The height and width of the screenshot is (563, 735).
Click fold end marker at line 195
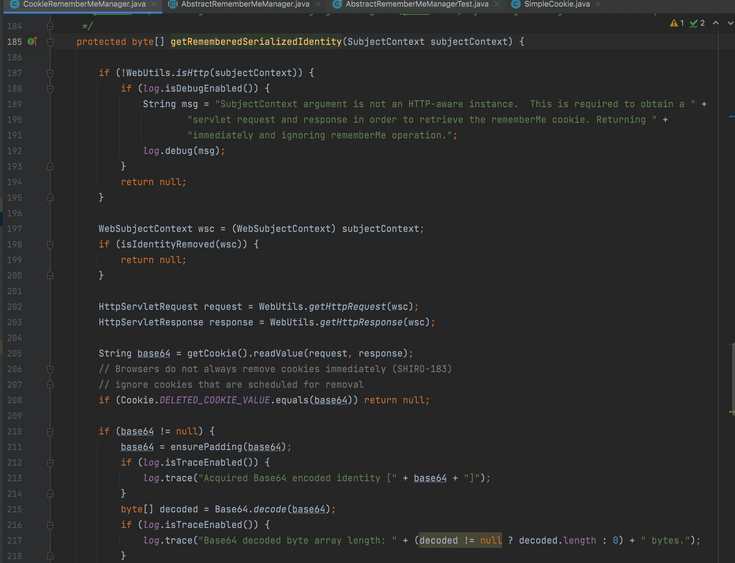tap(50, 198)
